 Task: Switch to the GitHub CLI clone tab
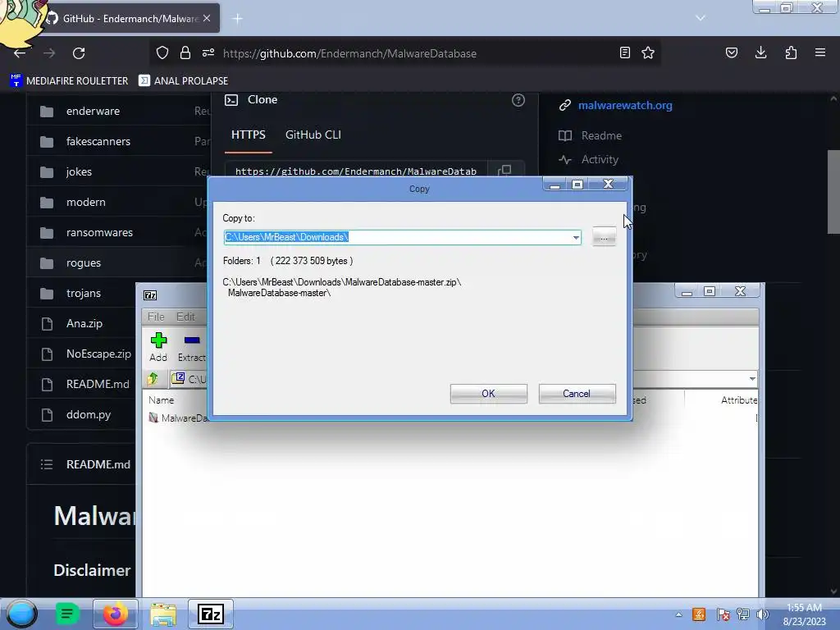tap(313, 135)
